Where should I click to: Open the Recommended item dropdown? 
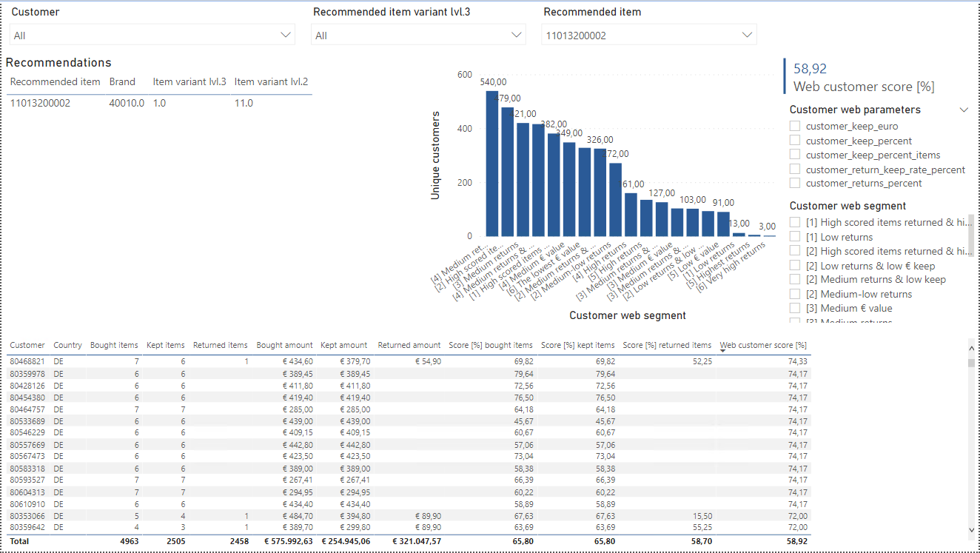(649, 35)
